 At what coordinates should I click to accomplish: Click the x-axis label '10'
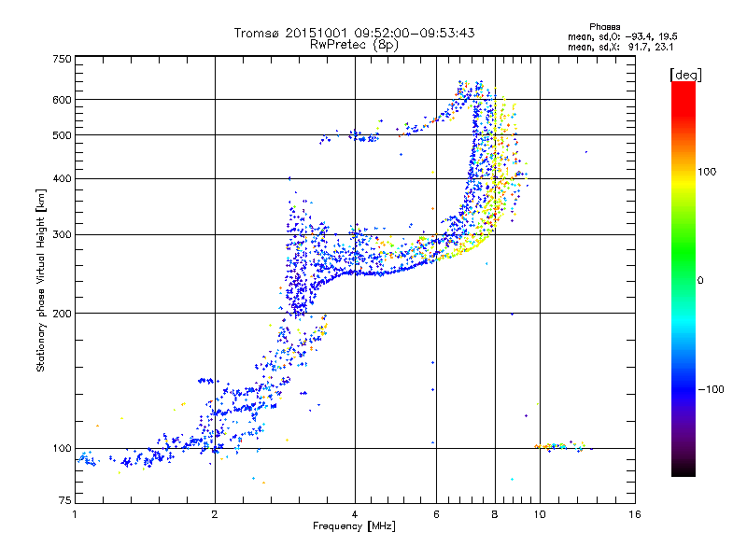(x=540, y=514)
